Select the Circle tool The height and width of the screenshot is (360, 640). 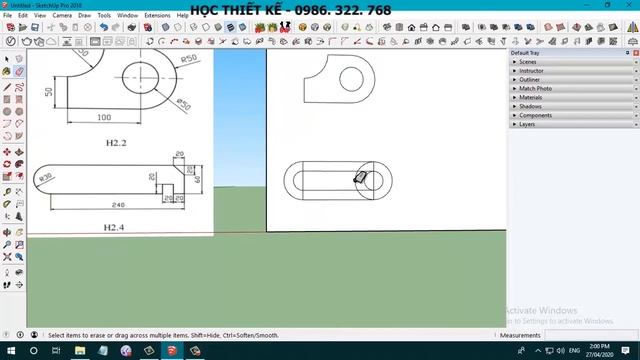[x=7, y=111]
